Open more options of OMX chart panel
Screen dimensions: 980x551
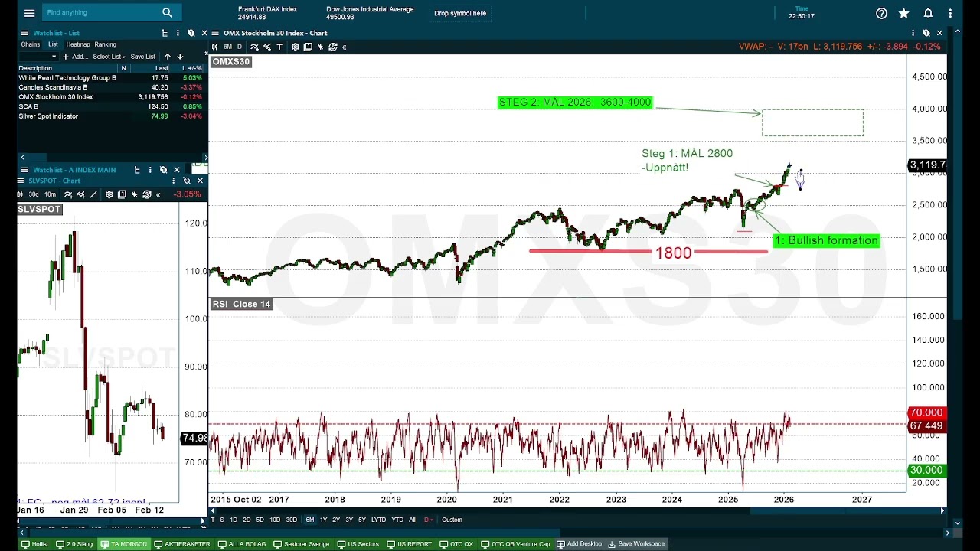[913, 33]
